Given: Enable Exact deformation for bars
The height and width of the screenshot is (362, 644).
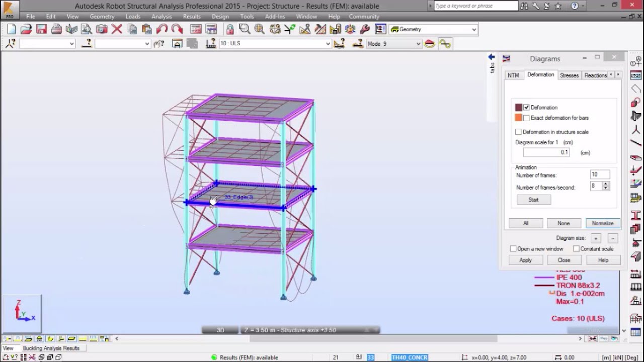Looking at the screenshot, I should point(526,118).
